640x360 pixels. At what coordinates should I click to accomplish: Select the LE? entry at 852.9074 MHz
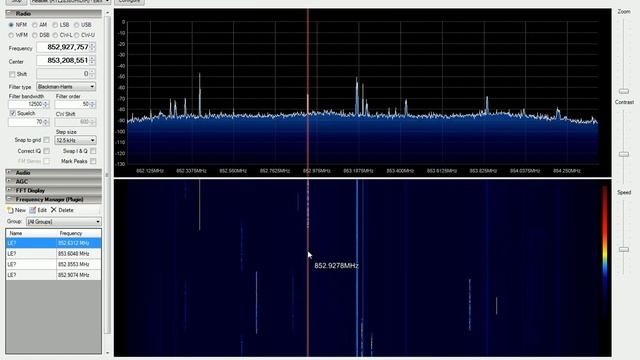53,275
